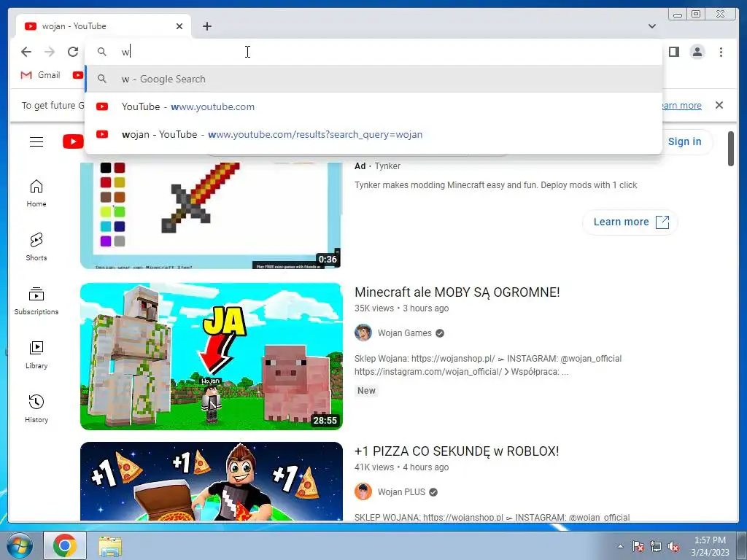Open the Windows Start button

[19, 545]
